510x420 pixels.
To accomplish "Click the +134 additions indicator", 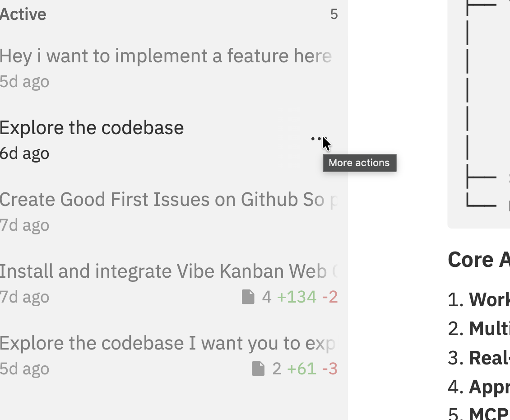I will pos(297,297).
